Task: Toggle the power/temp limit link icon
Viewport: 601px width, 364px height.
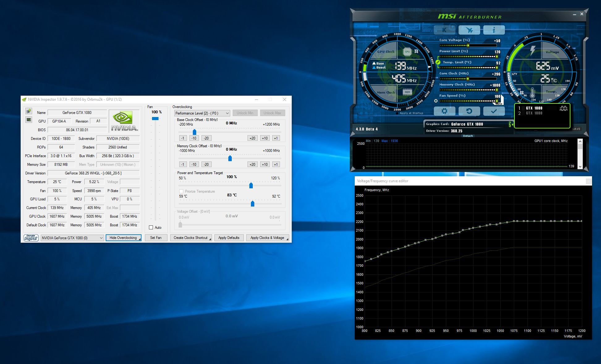Action: (438, 62)
